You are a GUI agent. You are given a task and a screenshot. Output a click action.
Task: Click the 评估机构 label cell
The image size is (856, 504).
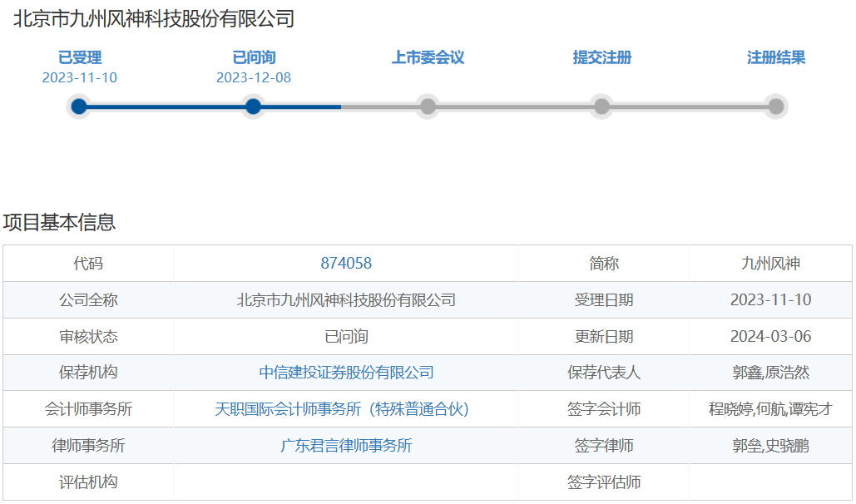coord(88,482)
